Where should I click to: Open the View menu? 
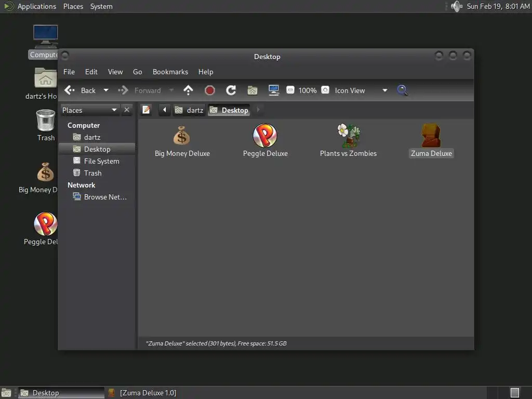115,72
